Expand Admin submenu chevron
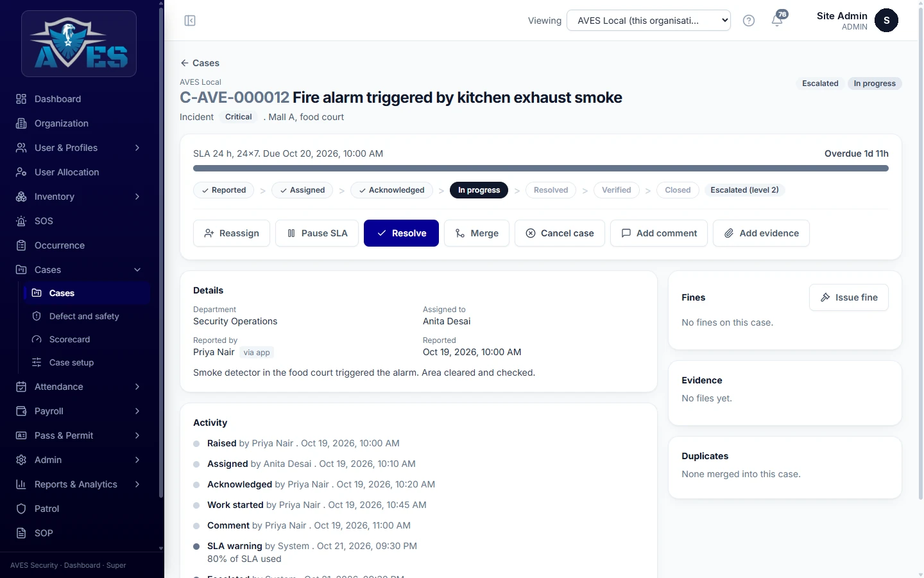Image resolution: width=924 pixels, height=578 pixels. (137, 460)
